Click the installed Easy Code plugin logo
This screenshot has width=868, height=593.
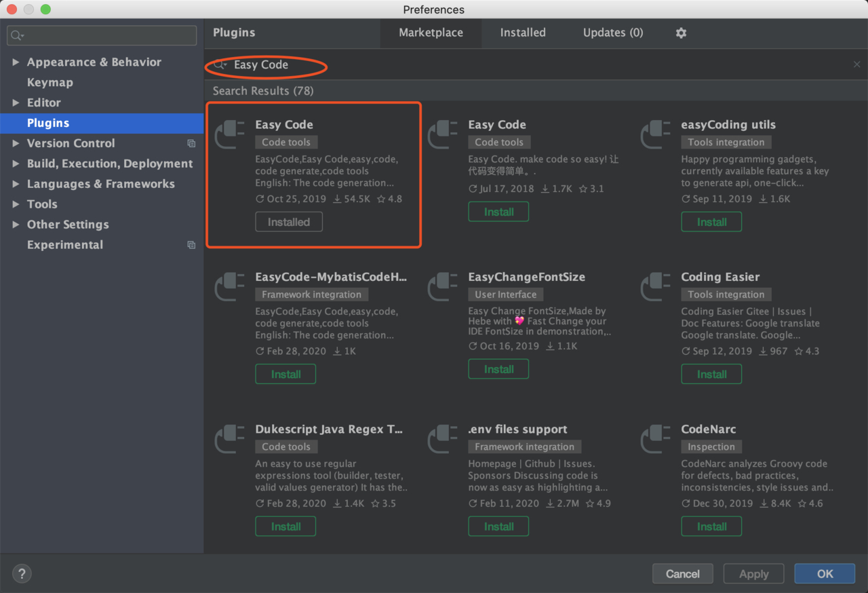tap(229, 134)
